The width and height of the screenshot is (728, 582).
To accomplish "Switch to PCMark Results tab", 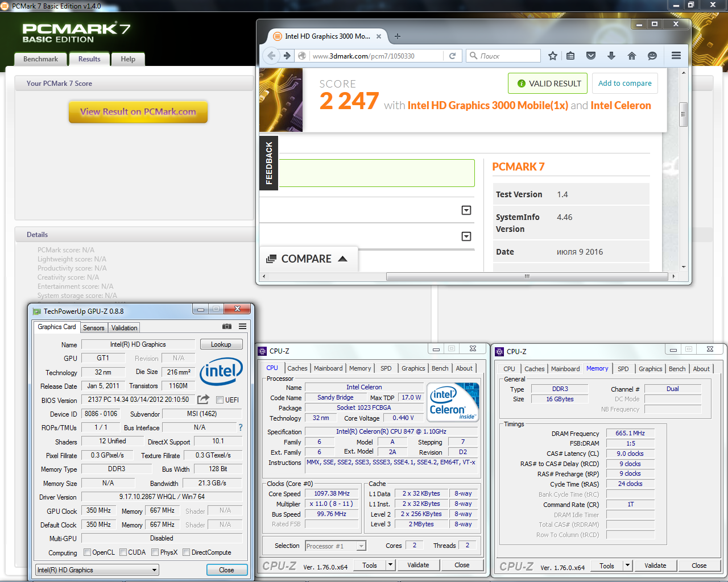I will [89, 59].
